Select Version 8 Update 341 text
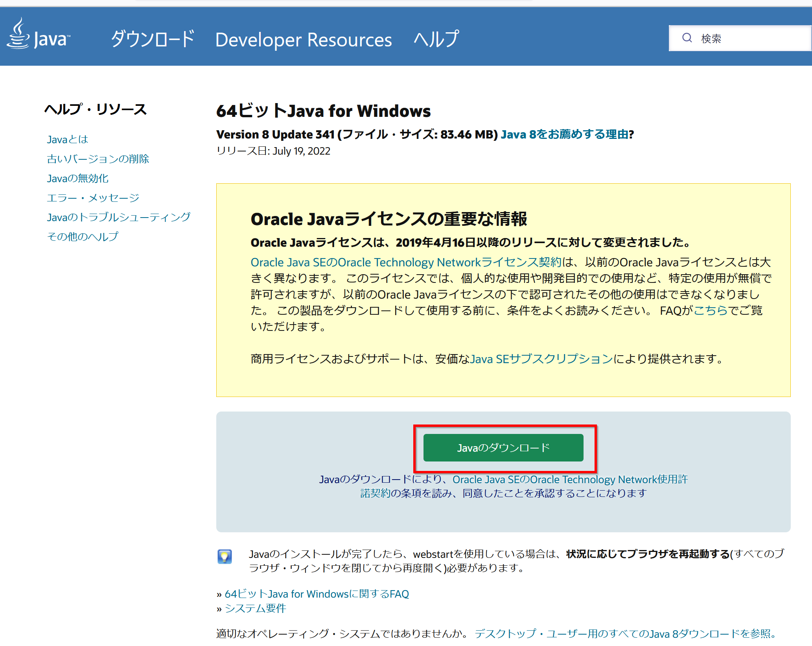Screen dimensions: 812x646 275,134
